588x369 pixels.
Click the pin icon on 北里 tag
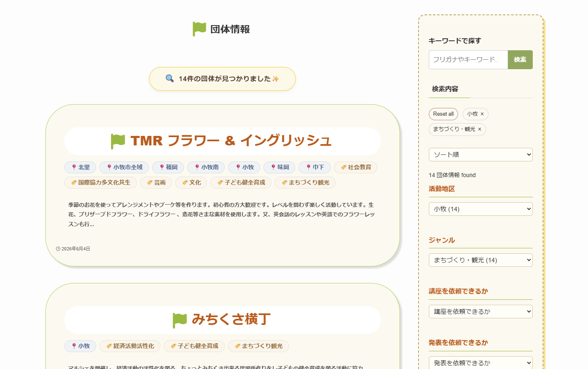[x=74, y=167]
